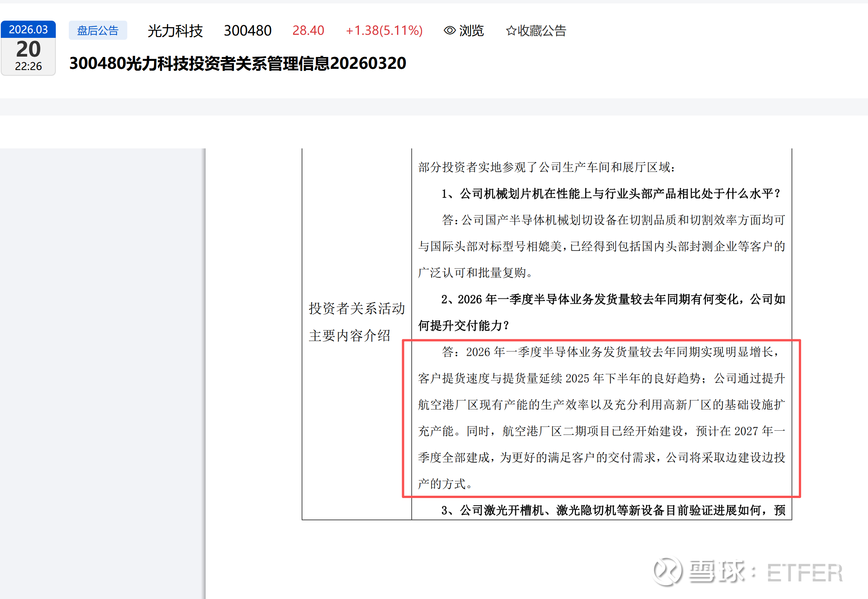Click the 浏览 text label
The image size is (868, 599).
[x=471, y=31]
